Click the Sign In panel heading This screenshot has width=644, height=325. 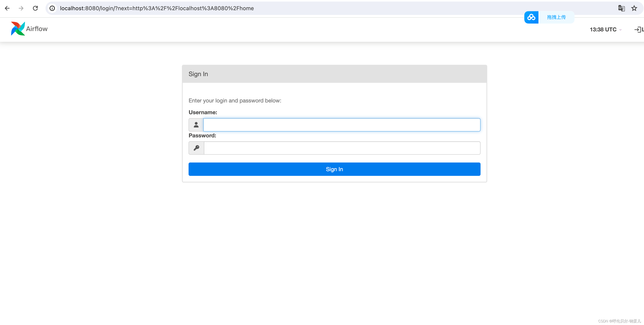pyautogui.click(x=198, y=74)
